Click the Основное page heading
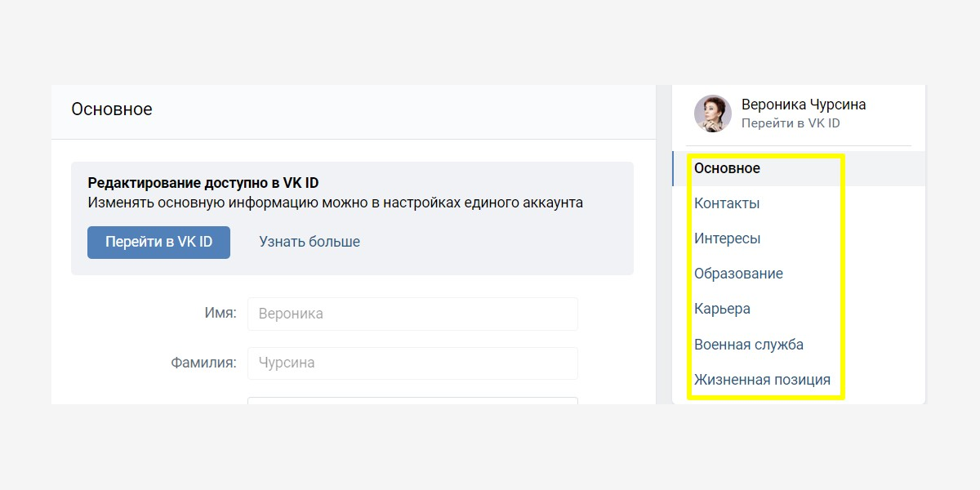Viewport: 980px width, 490px height. 111,109
